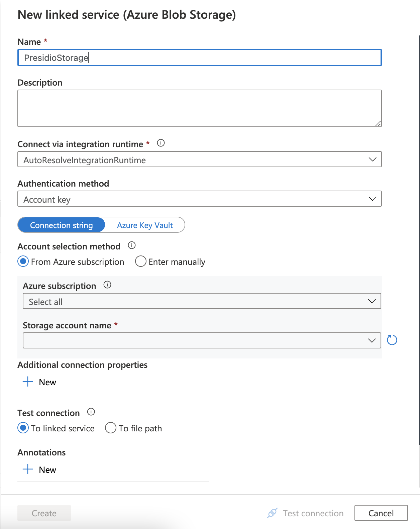Click into the Description text area
This screenshot has width=420, height=529.
point(200,108)
